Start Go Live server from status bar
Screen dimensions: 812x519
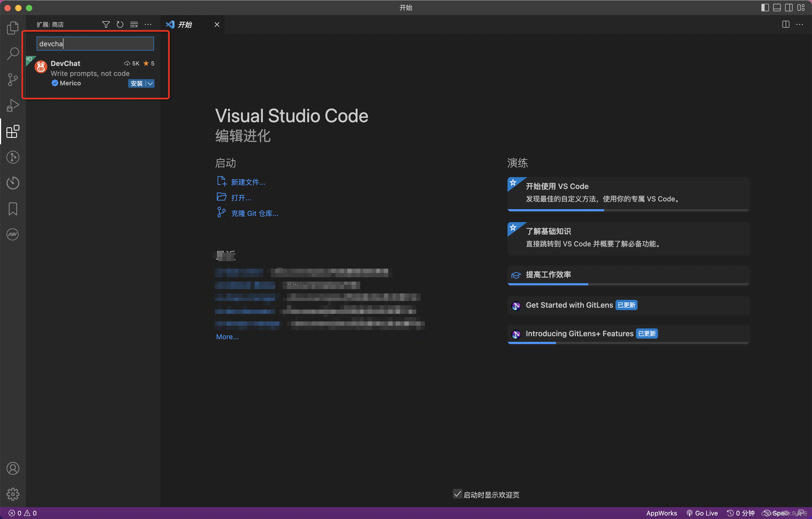click(x=702, y=513)
